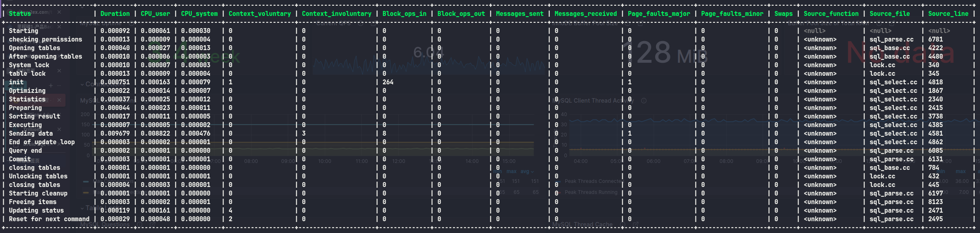The width and height of the screenshot is (980, 233).
Task: Select the 'Preparing' status text
Action: (25, 108)
